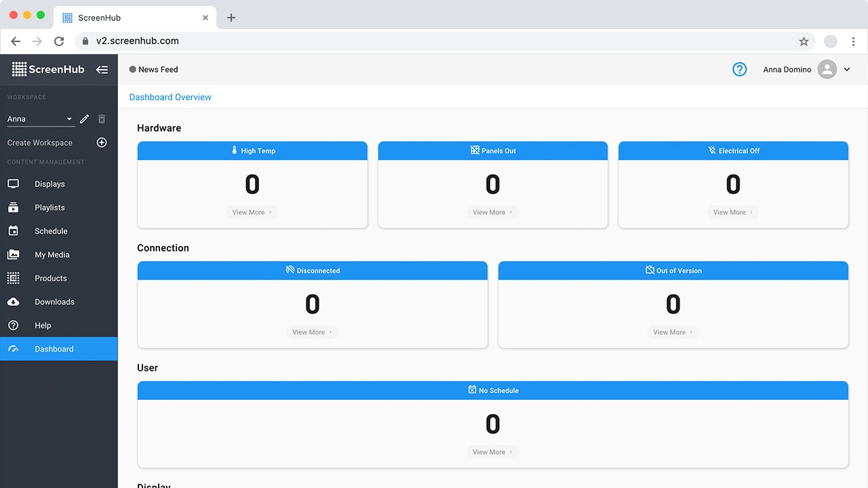Delete workspace using the trash icon

(x=102, y=119)
